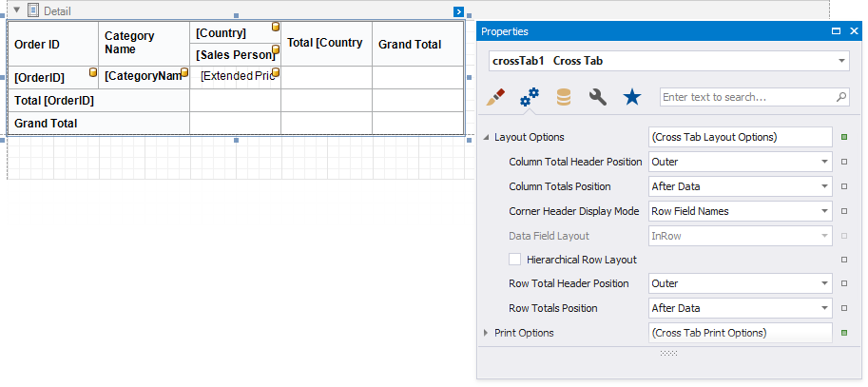868x387 pixels.
Task: Click the Layout Options green property marker
Action: [x=843, y=137]
